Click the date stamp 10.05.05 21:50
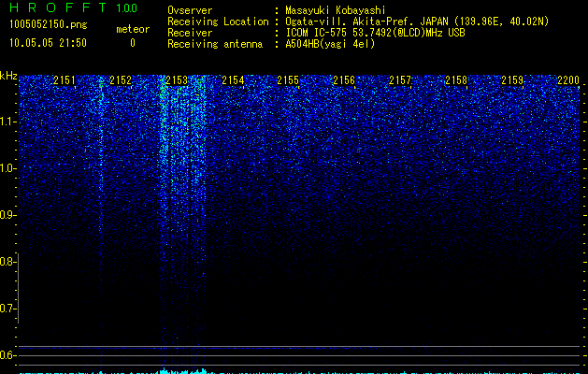 (x=48, y=43)
